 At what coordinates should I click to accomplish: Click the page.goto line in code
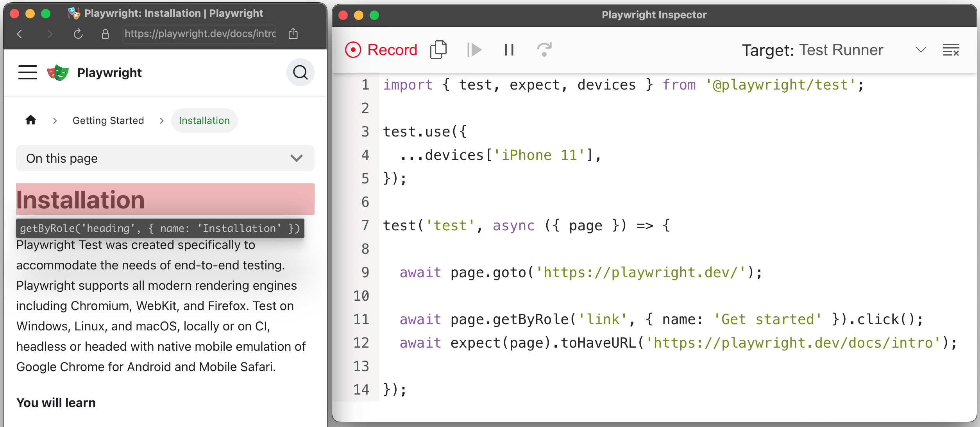click(581, 273)
